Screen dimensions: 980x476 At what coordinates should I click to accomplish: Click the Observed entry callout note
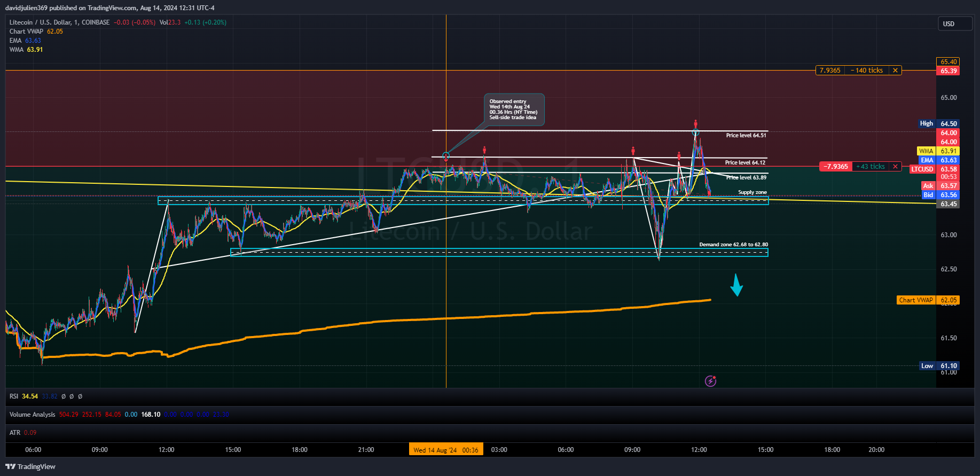[x=514, y=110]
